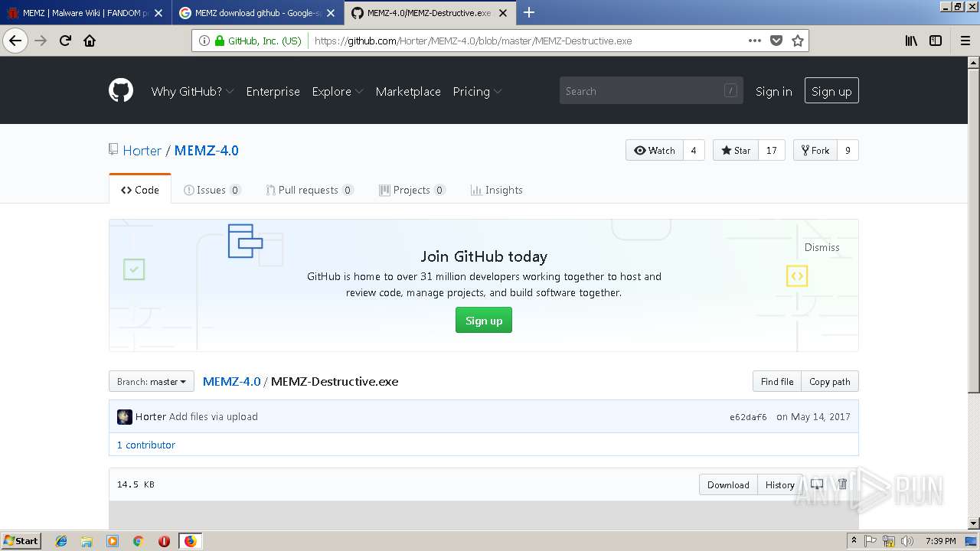Open the Insights tab
This screenshot has height=551, width=980.
[496, 190]
